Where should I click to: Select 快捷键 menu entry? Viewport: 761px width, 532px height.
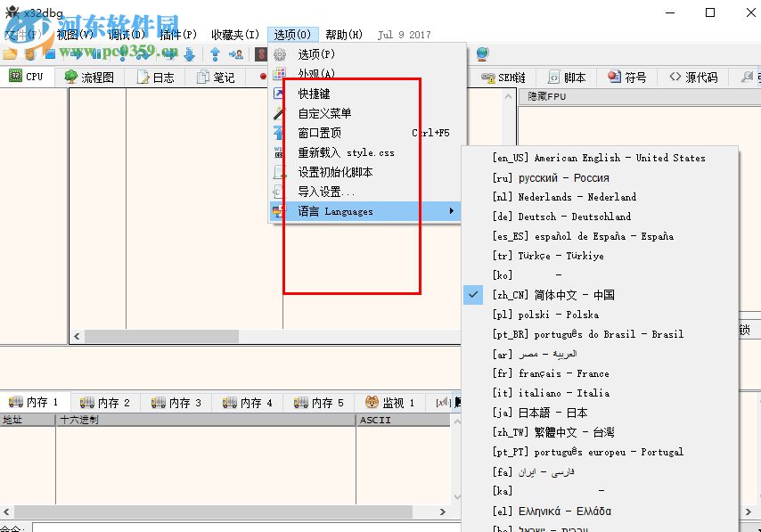[367, 94]
